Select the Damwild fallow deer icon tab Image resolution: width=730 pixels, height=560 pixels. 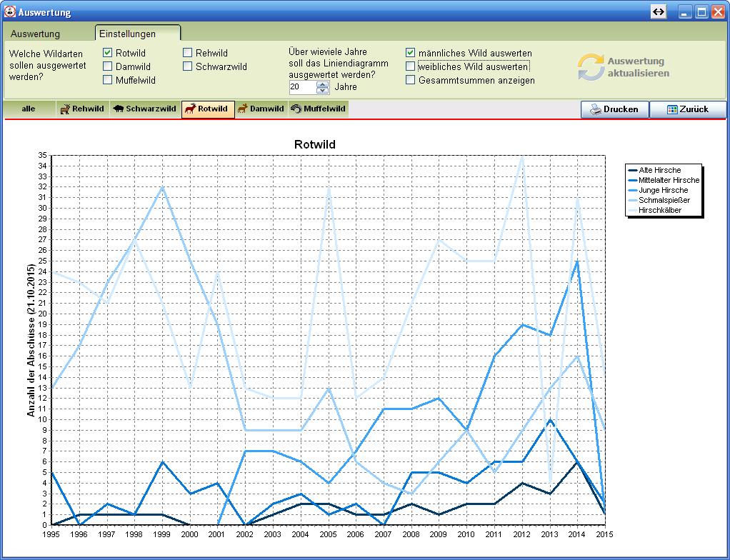click(261, 109)
